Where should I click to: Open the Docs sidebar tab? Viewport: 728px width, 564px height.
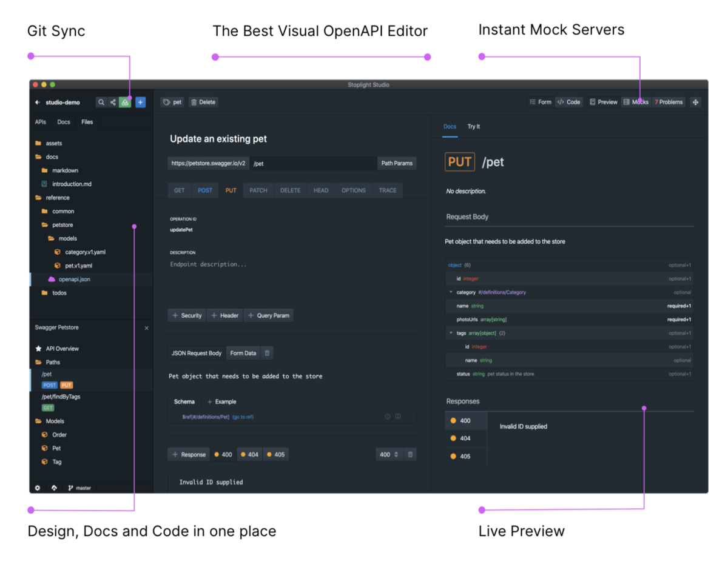coord(64,122)
